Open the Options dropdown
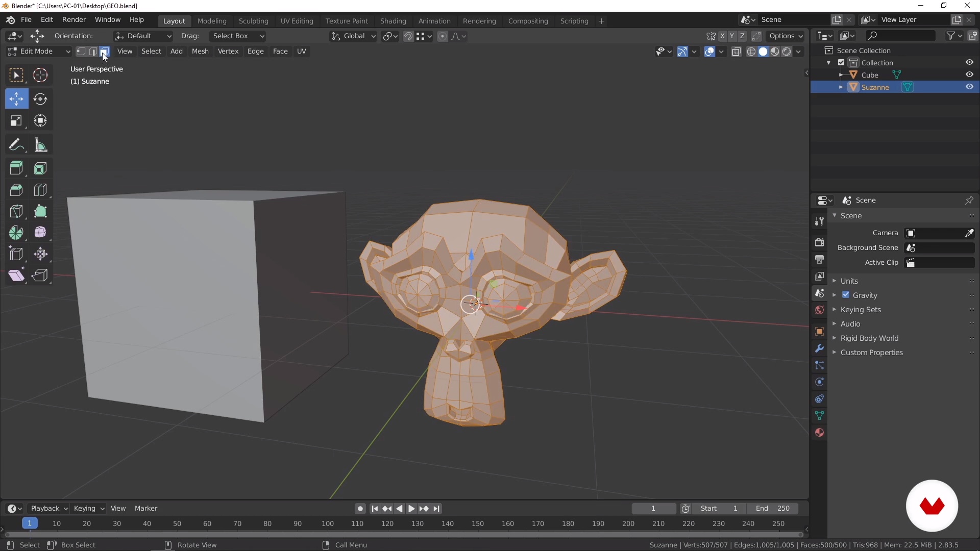This screenshot has width=980, height=551. coord(786,36)
